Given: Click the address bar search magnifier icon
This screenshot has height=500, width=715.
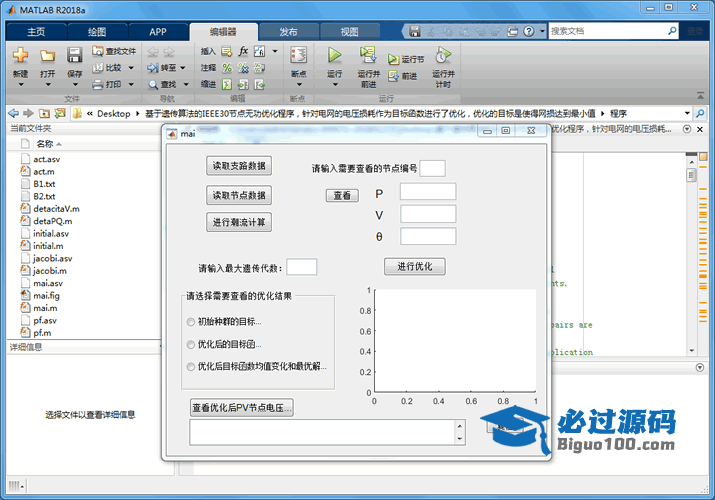Looking at the screenshot, I should tap(700, 113).
